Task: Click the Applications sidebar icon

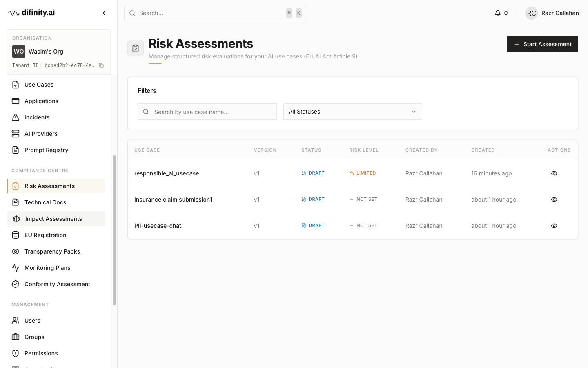Action: (16, 101)
